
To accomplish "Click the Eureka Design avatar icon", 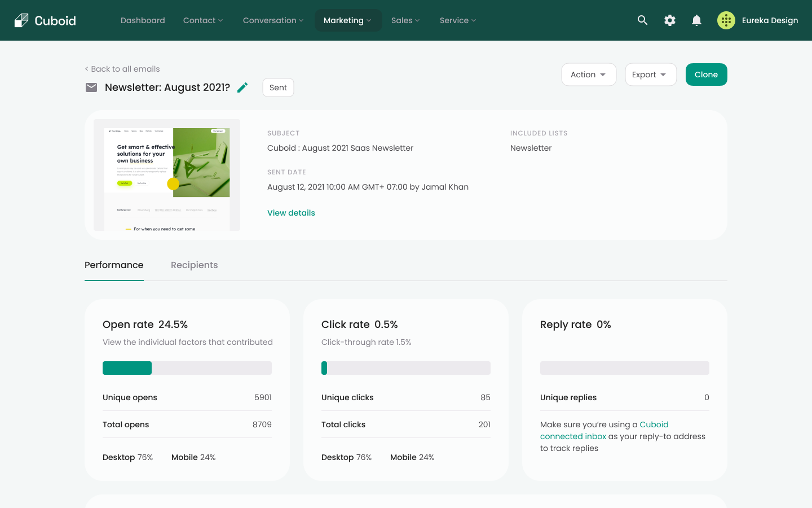I will click(x=726, y=20).
